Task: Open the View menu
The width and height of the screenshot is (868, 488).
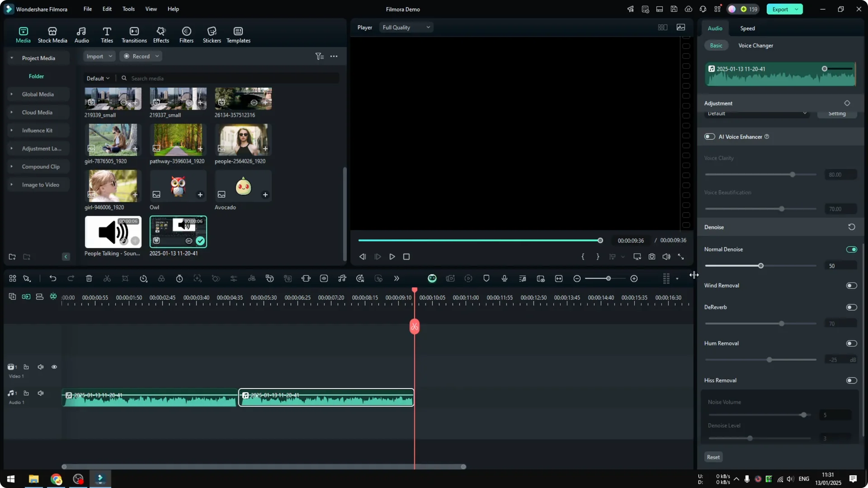Action: click(x=151, y=9)
